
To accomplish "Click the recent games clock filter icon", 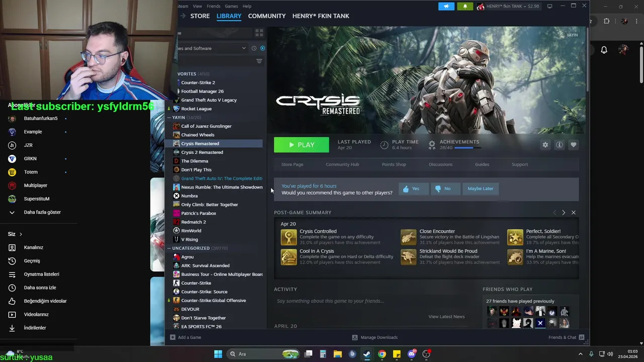I will (x=254, y=48).
